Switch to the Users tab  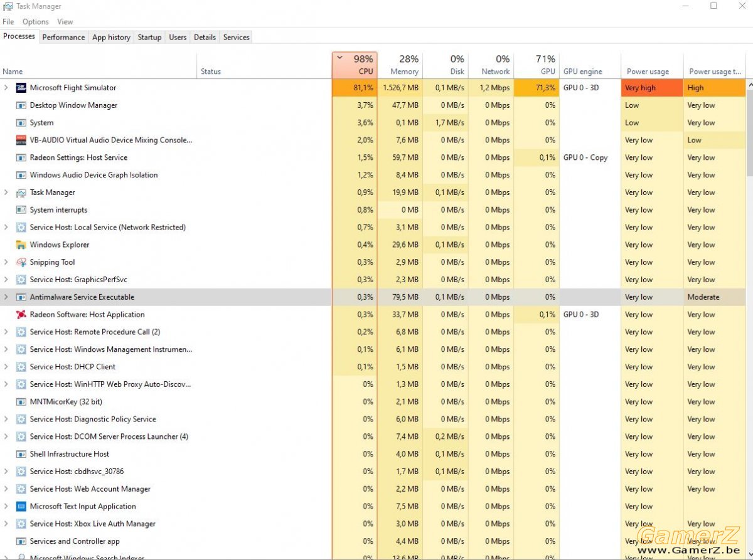[178, 37]
